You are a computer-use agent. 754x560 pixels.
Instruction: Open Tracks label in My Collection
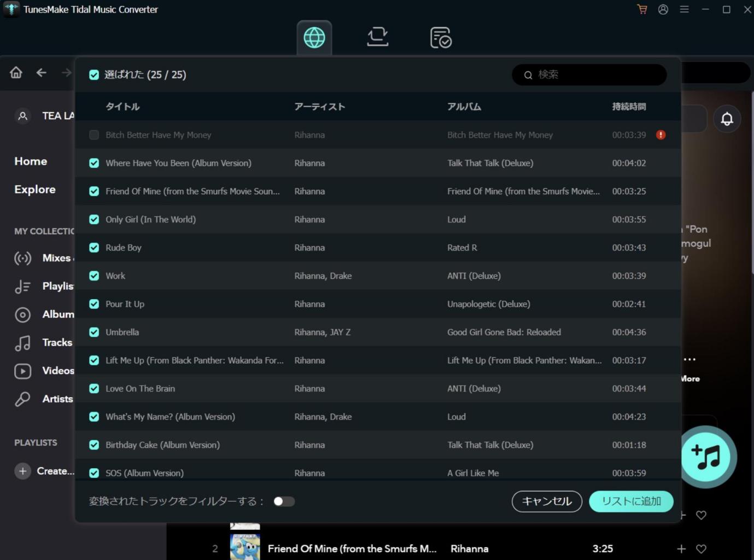57,342
